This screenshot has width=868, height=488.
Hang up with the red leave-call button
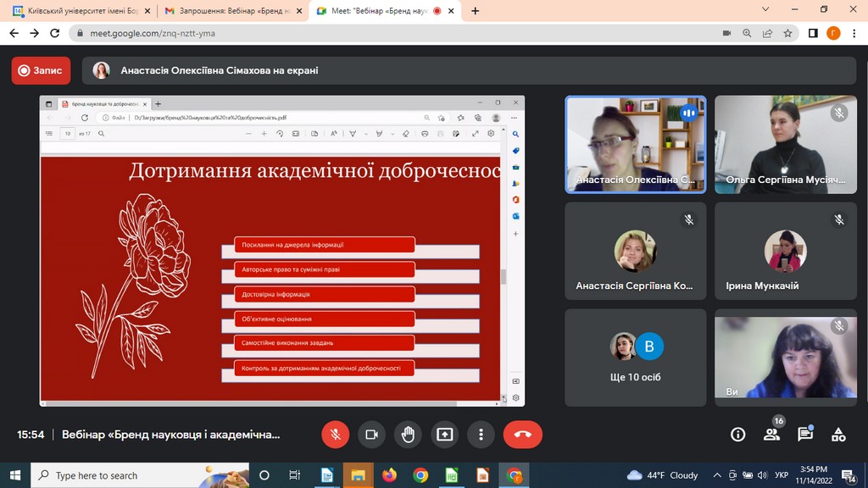[522, 435]
